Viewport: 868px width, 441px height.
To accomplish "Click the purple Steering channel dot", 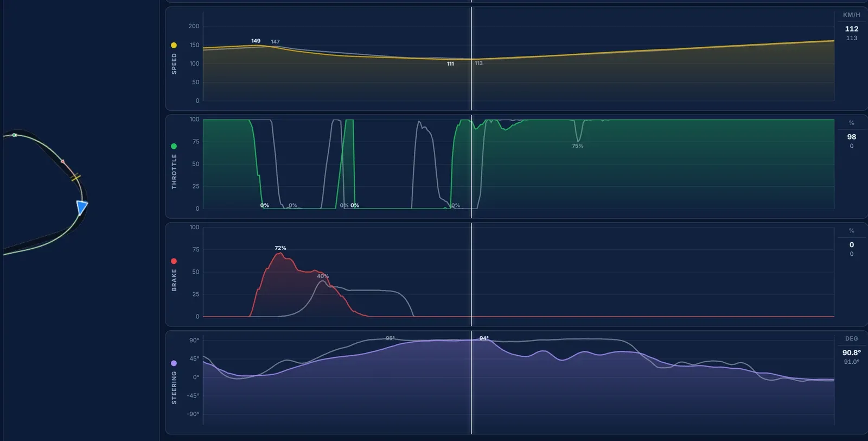I will [174, 363].
